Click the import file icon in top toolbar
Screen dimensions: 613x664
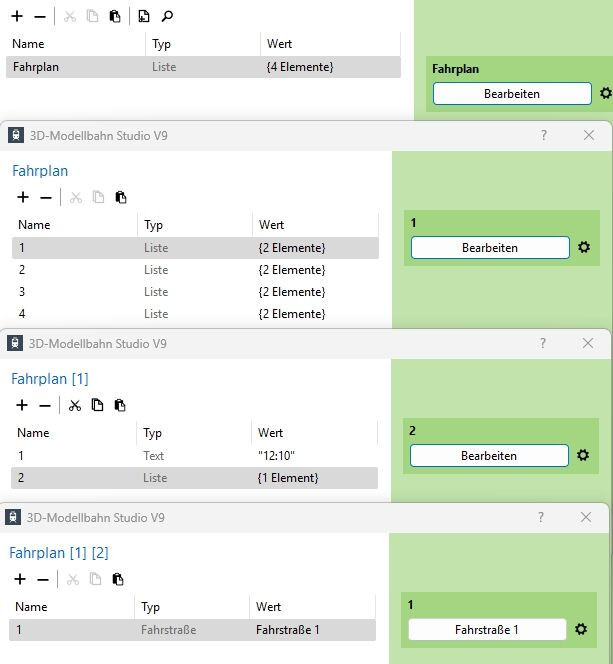click(x=144, y=17)
